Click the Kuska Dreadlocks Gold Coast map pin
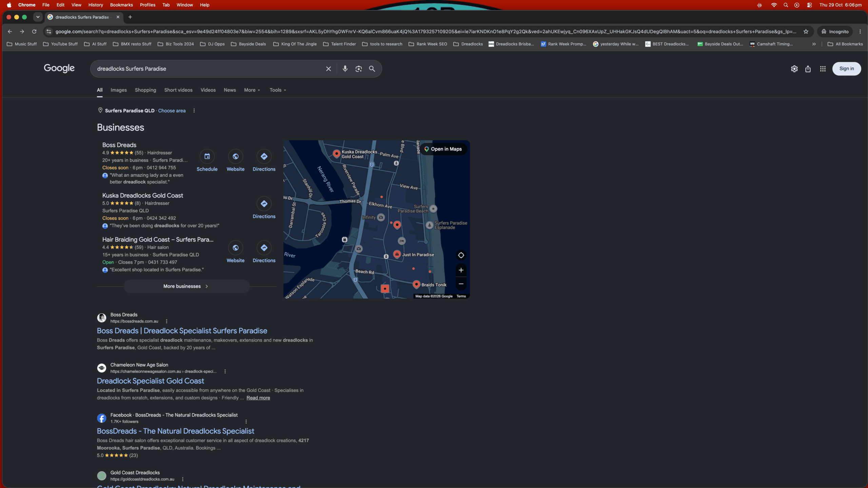The width and height of the screenshot is (868, 488). (336, 153)
